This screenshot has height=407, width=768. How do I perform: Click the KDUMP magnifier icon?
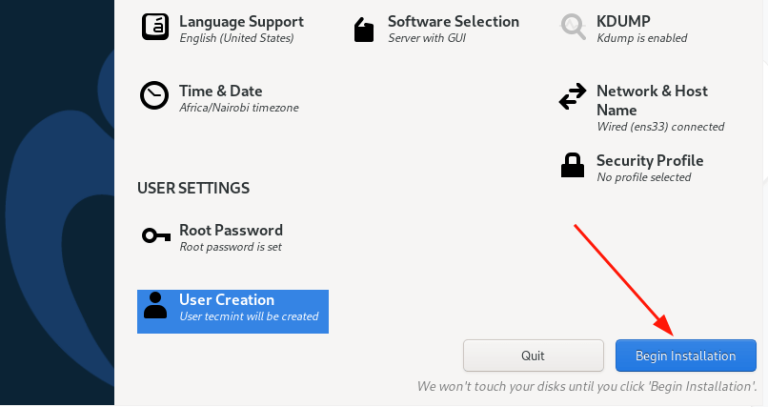click(573, 27)
